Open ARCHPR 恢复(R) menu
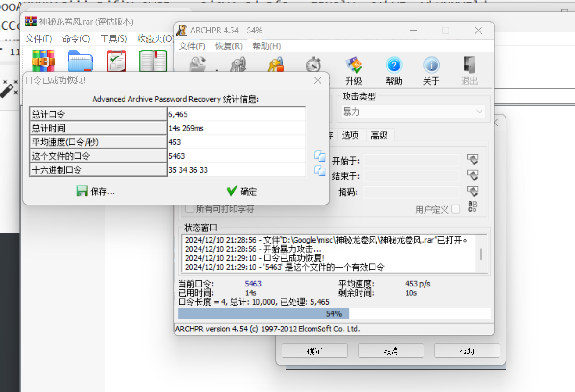The height and width of the screenshot is (392, 575). tap(229, 46)
